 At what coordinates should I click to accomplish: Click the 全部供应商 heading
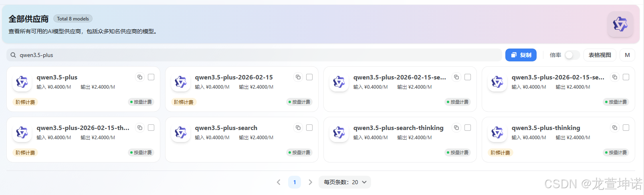pyautogui.click(x=28, y=19)
